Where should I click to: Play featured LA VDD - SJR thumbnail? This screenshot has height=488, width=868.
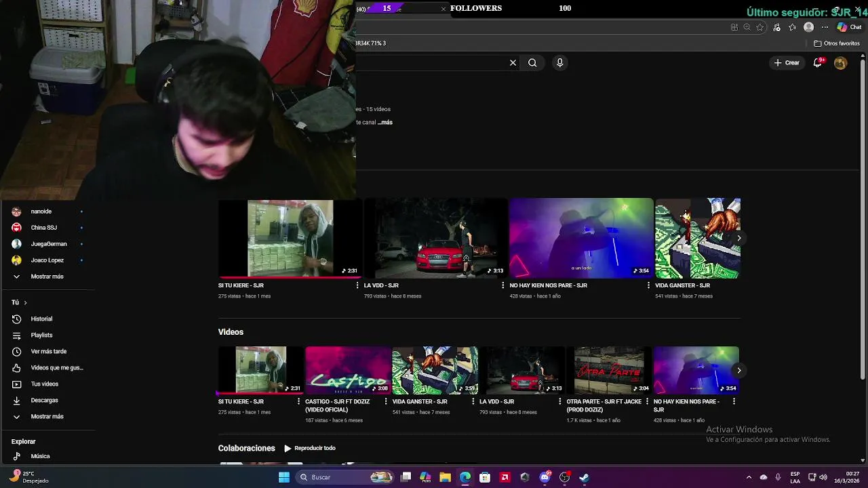435,239
